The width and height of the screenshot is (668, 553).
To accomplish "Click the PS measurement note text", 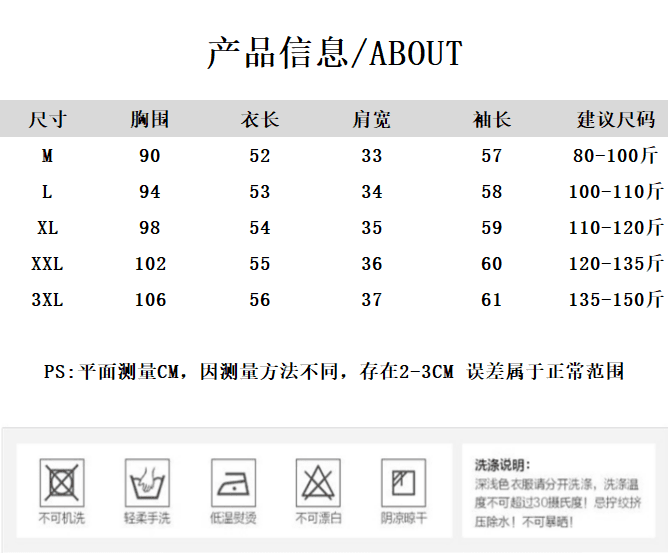I will [334, 372].
